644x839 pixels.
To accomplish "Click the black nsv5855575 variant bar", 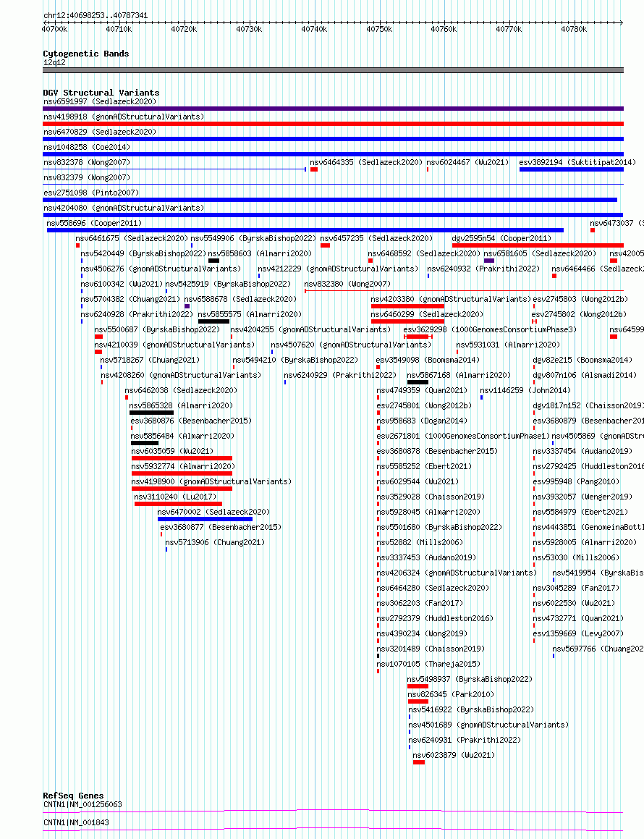I will [x=213, y=321].
